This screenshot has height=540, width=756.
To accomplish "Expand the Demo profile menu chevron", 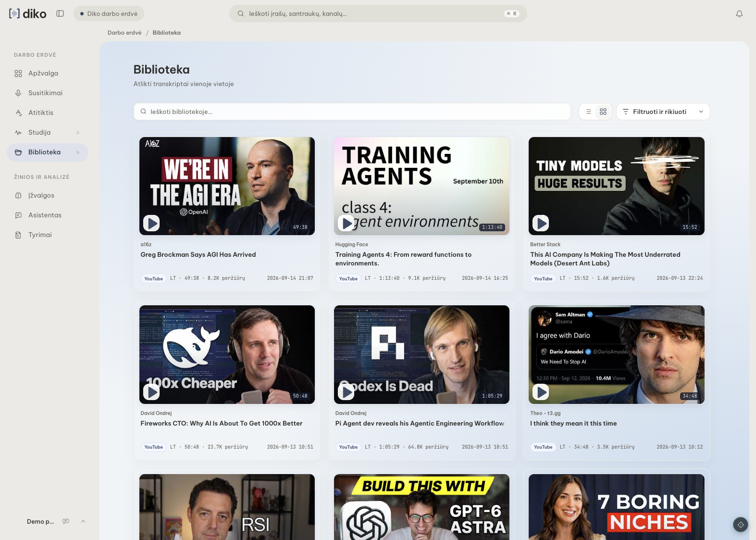I will click(83, 522).
